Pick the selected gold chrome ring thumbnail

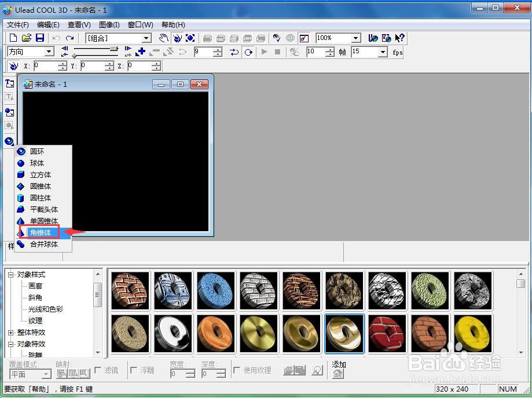coord(344,334)
